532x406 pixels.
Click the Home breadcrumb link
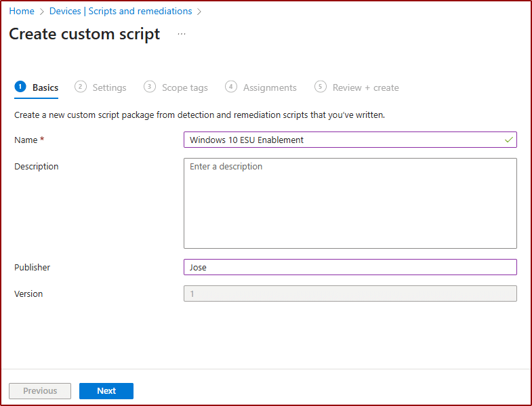pos(22,11)
